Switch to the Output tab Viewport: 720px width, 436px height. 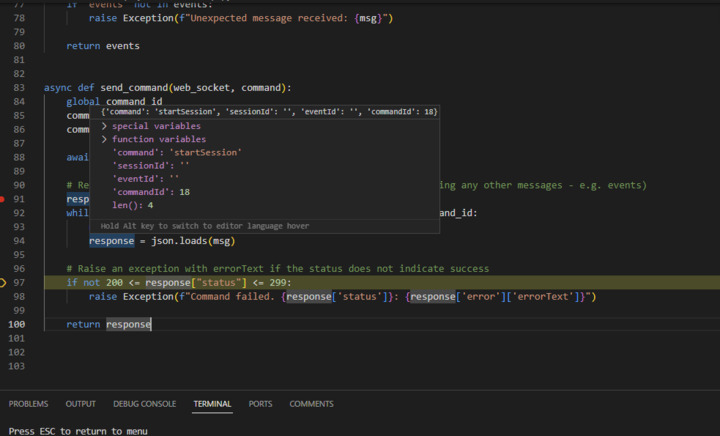81,404
